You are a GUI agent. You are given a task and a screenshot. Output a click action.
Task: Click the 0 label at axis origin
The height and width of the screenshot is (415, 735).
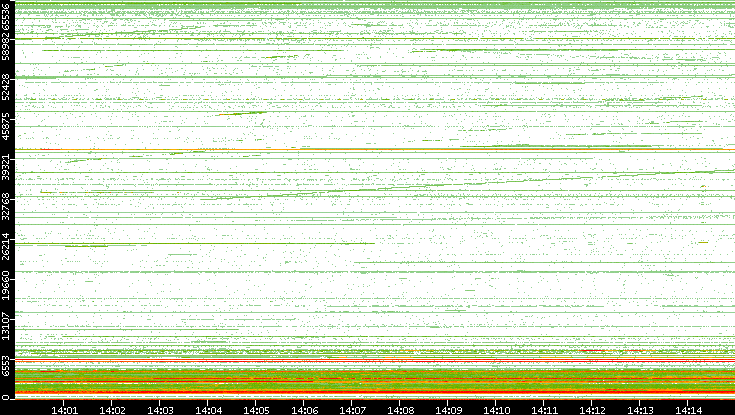(7, 397)
